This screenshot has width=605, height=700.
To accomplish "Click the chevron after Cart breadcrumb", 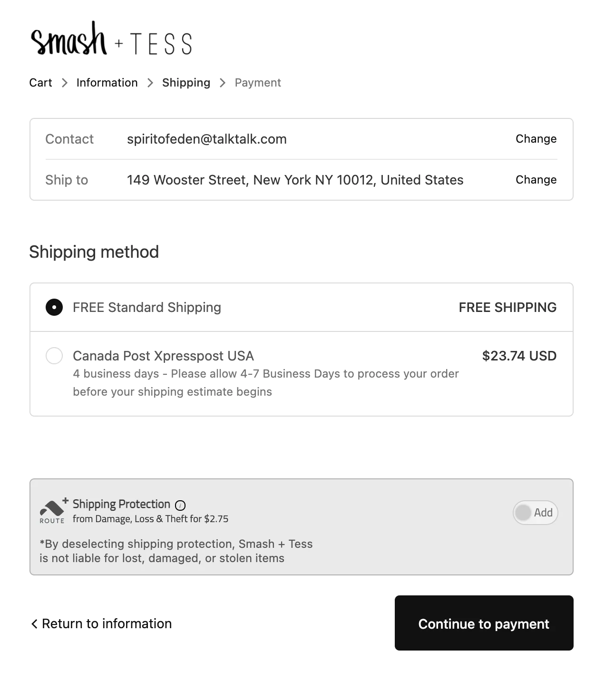I will pyautogui.click(x=65, y=83).
